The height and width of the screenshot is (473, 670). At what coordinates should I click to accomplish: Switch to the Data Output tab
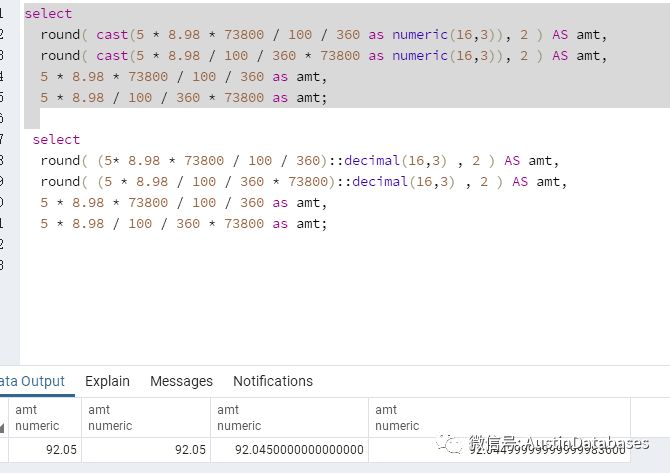(x=32, y=381)
